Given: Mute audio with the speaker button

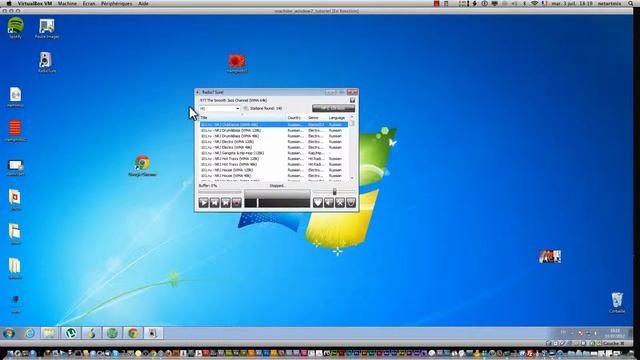Looking at the screenshot, I should [329, 202].
